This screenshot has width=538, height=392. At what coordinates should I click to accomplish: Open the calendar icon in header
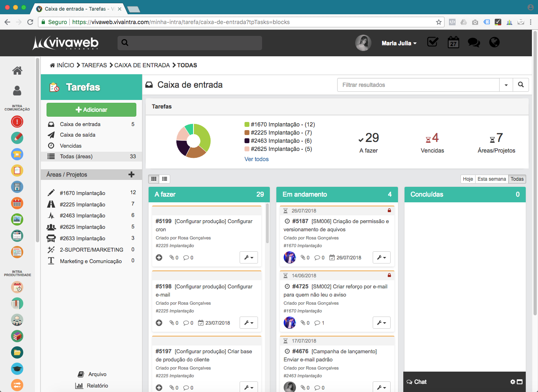(453, 42)
